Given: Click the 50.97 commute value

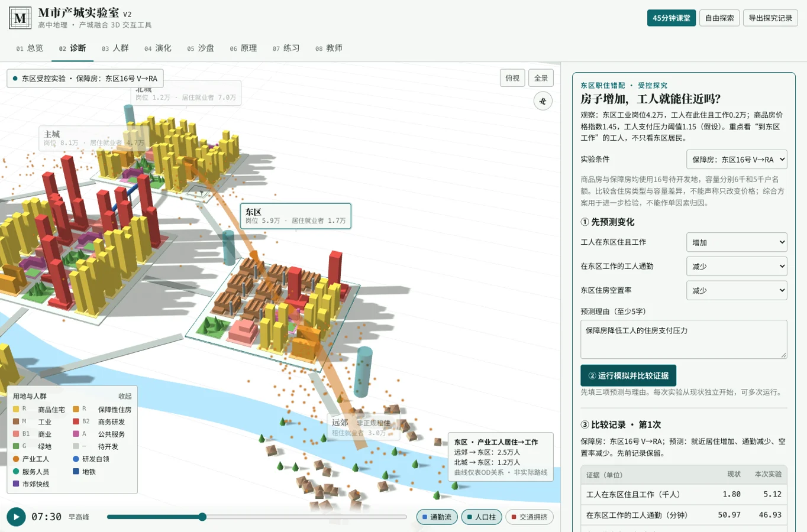Looking at the screenshot, I should (x=729, y=515).
